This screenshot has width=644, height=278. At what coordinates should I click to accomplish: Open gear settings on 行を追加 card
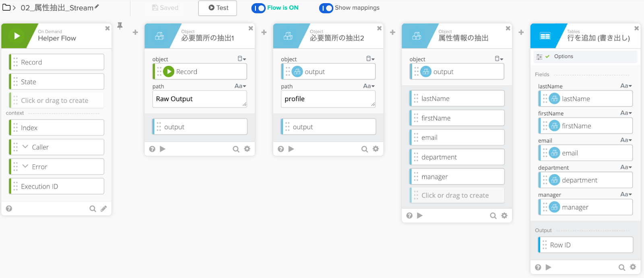pos(633,267)
